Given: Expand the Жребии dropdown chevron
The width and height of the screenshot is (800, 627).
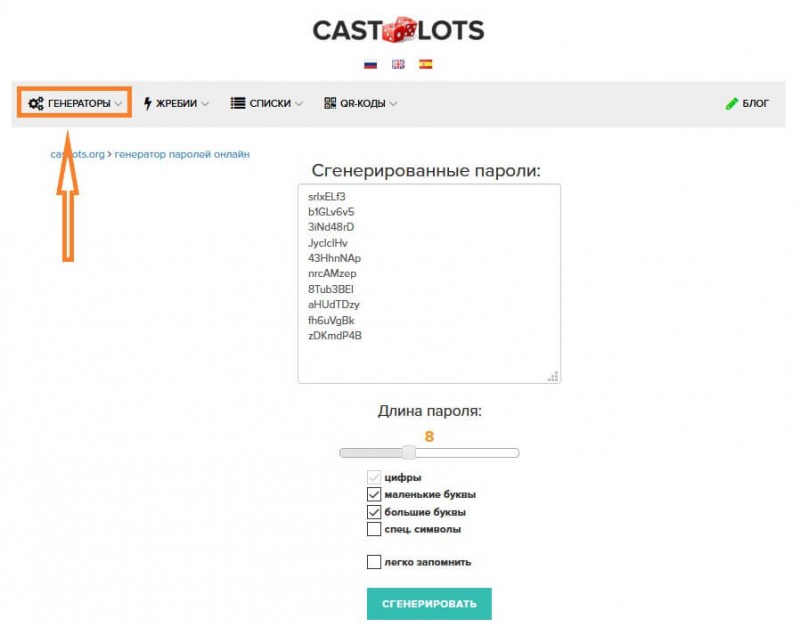Looking at the screenshot, I should coord(205,104).
